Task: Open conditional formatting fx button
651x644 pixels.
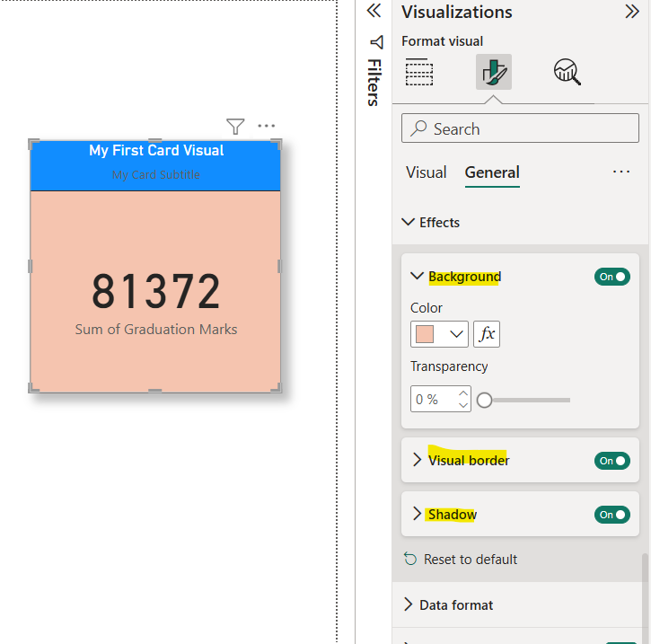Action: pyautogui.click(x=487, y=334)
